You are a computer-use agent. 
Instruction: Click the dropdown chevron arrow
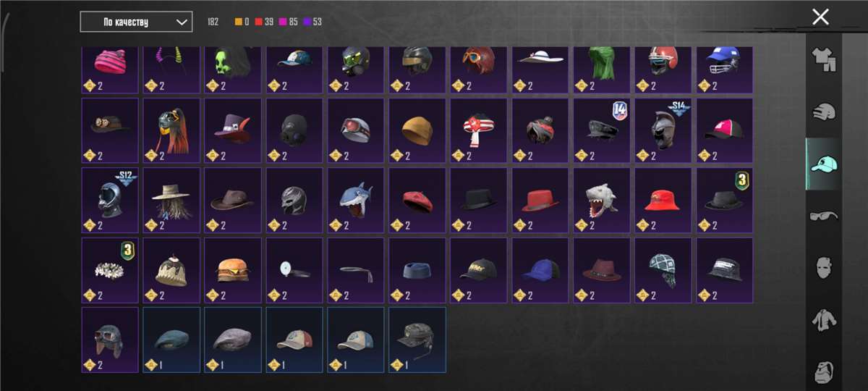click(181, 22)
